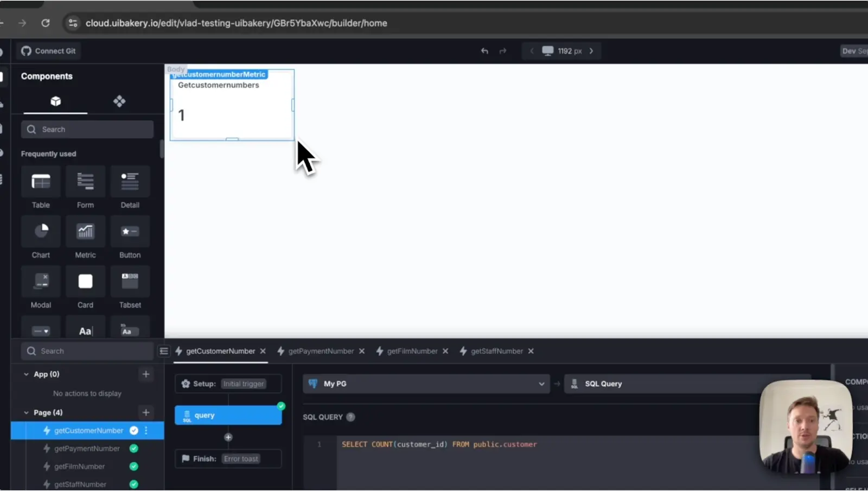Click the site info icon in address bar
Screen dimensions: 868x491
(x=73, y=23)
